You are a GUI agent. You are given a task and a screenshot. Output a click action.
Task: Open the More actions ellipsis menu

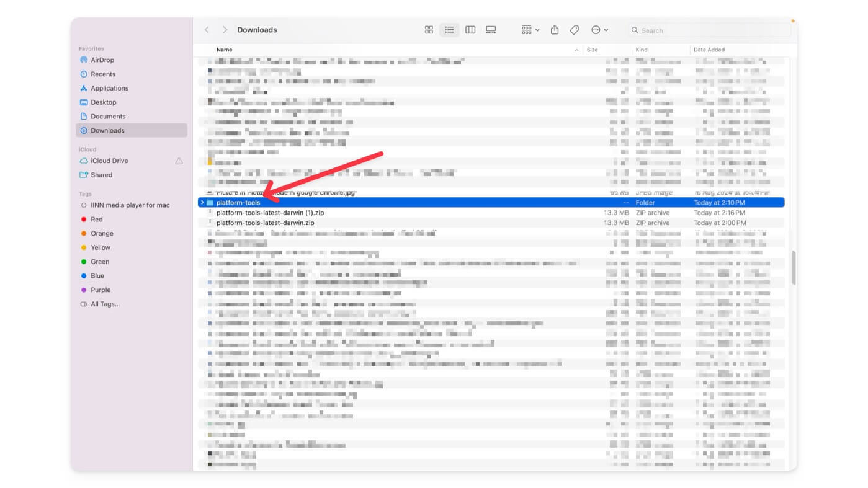tap(599, 30)
